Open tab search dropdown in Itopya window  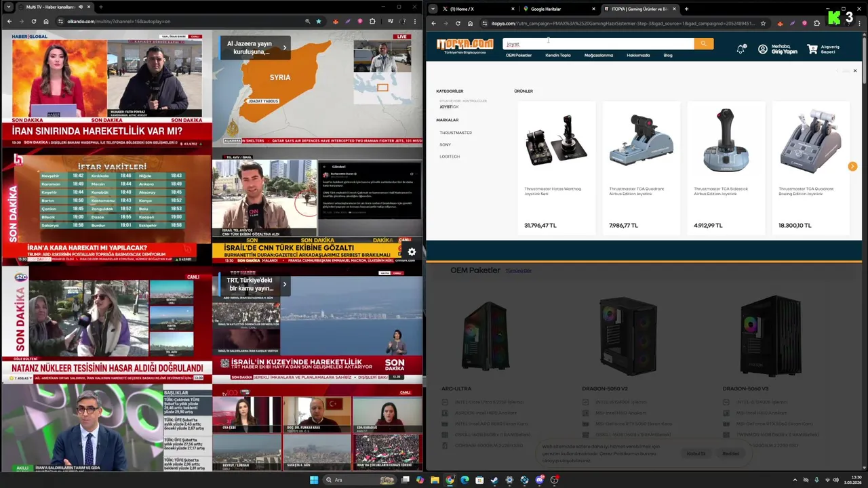click(432, 9)
